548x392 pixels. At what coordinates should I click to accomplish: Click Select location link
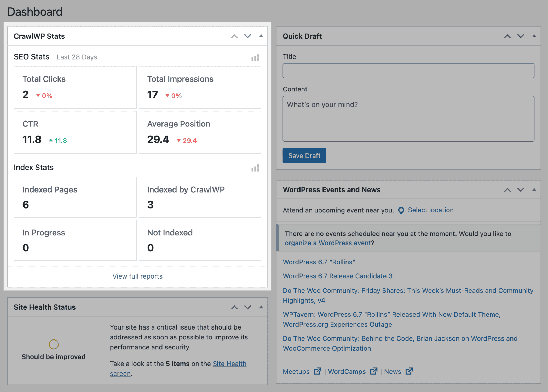(431, 210)
